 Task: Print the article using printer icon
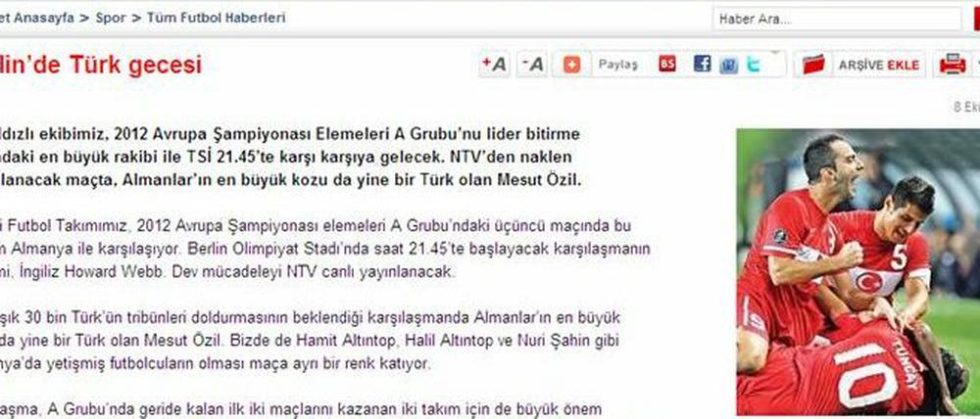point(952,65)
